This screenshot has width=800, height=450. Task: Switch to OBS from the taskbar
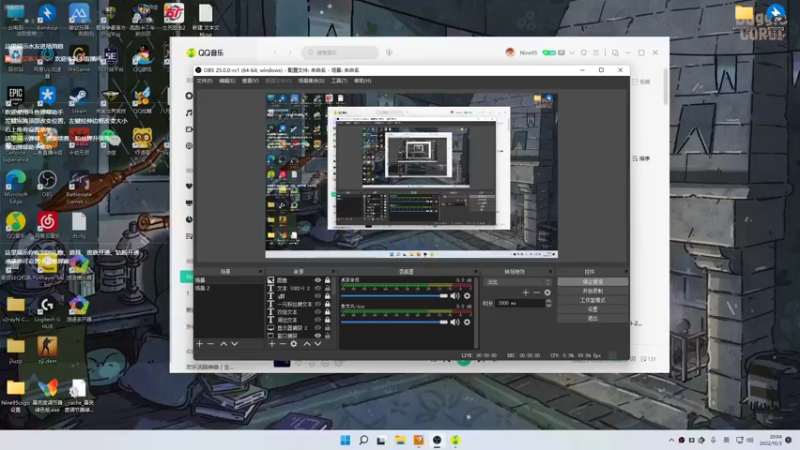[437, 440]
